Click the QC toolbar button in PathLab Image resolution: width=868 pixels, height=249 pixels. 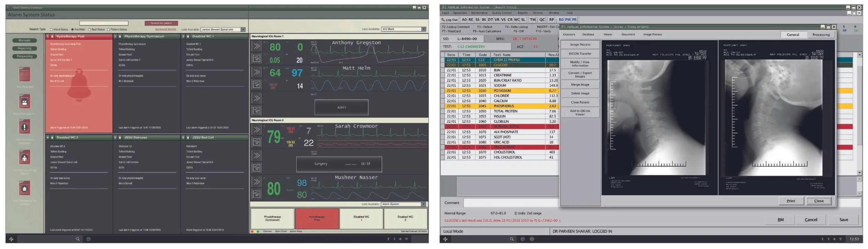coord(542,20)
